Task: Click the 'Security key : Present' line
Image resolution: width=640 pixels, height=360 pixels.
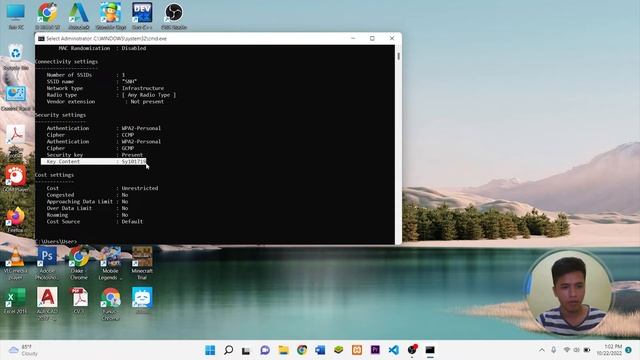Action: pyautogui.click(x=95, y=155)
